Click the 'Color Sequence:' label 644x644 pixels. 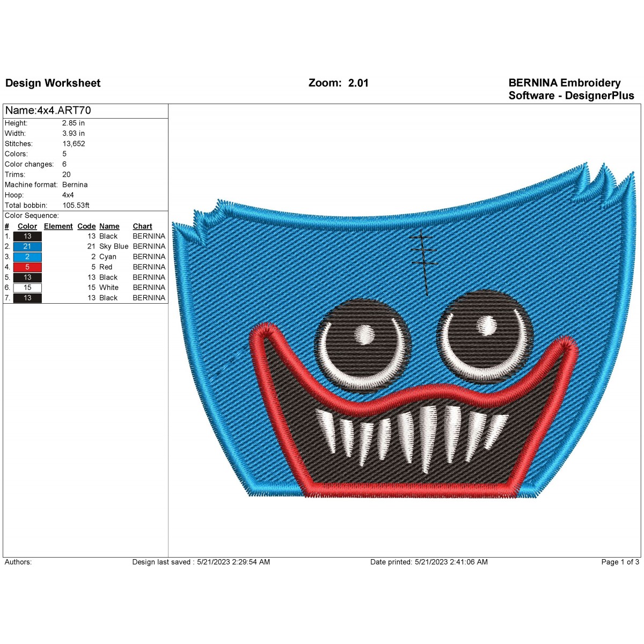(32, 216)
